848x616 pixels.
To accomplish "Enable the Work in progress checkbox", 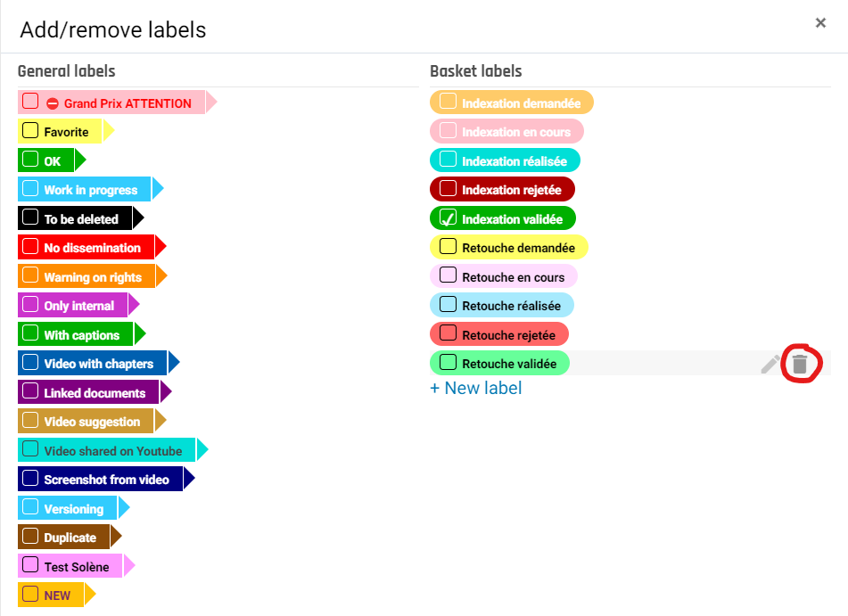I will pyautogui.click(x=30, y=189).
